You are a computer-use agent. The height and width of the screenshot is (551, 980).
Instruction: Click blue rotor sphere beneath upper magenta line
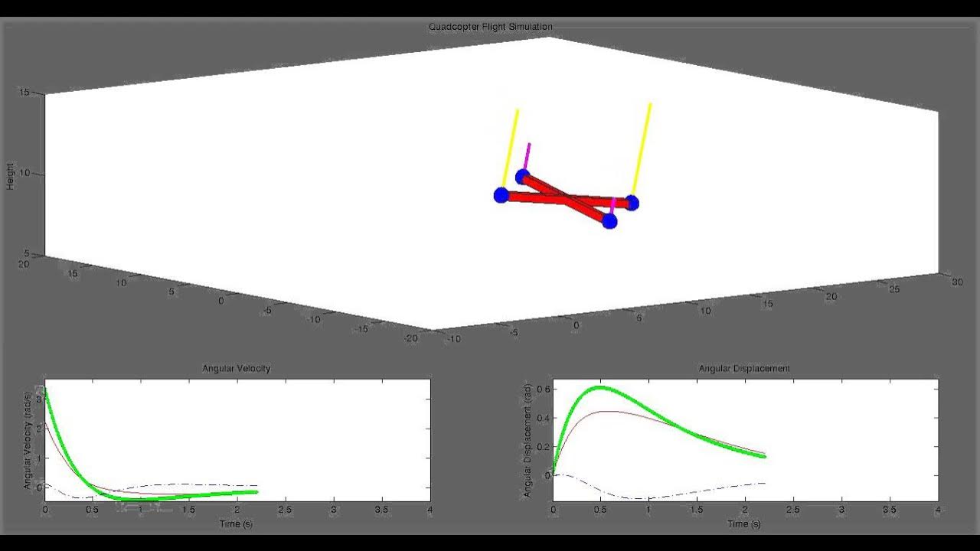point(523,177)
